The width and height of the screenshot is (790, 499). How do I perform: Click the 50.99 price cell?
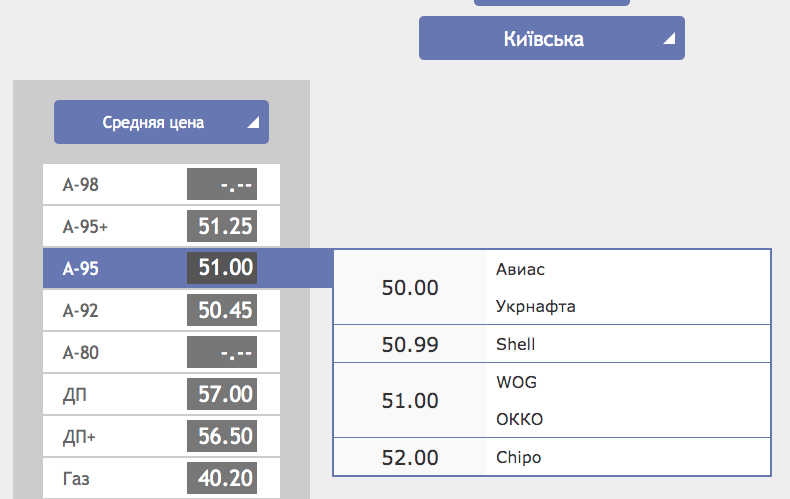pos(410,344)
